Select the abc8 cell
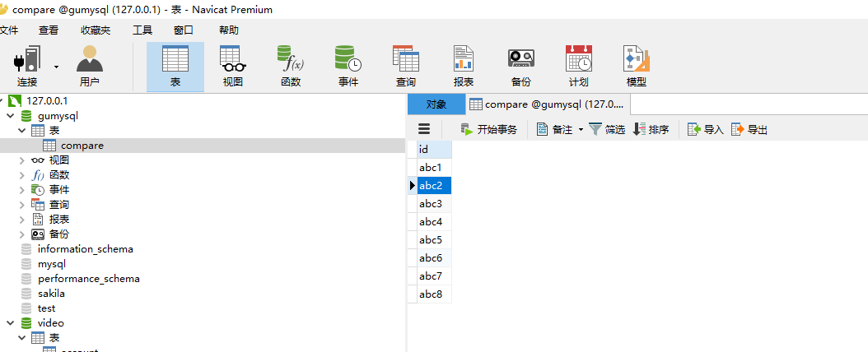The height and width of the screenshot is (352, 868). [x=435, y=294]
